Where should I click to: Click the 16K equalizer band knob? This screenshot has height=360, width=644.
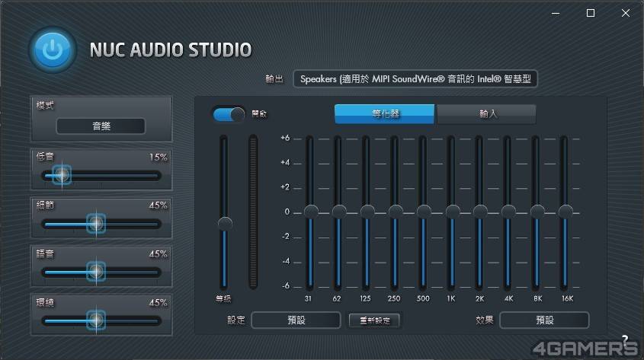point(566,212)
